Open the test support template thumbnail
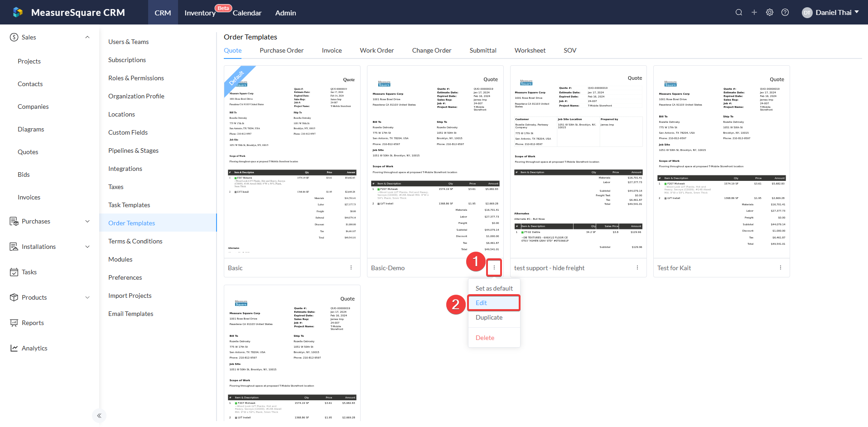This screenshot has height=427, width=868. tap(579, 162)
